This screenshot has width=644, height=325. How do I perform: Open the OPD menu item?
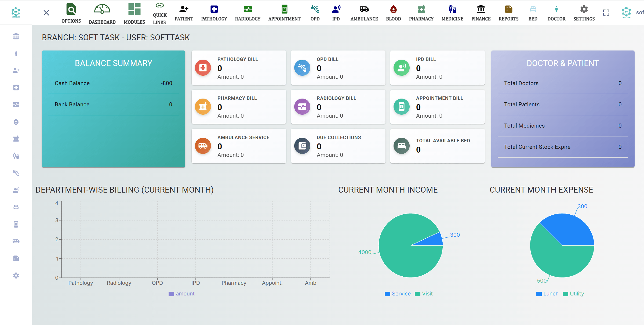[x=315, y=12]
